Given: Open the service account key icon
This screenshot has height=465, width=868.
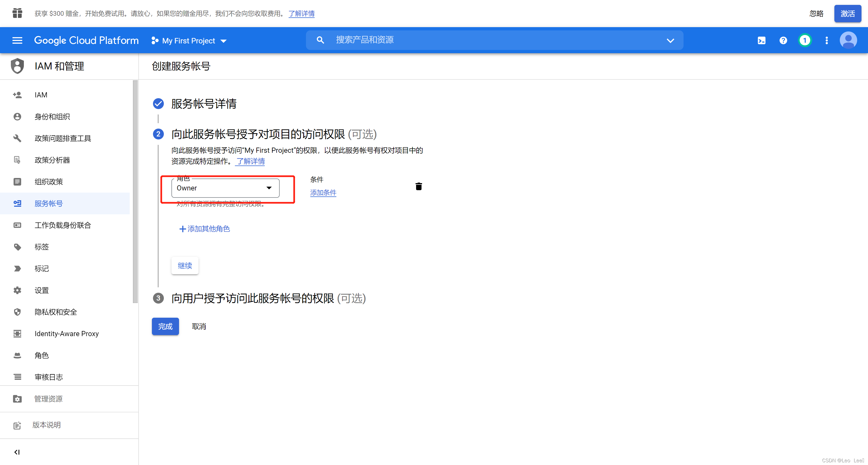Looking at the screenshot, I should [17, 203].
